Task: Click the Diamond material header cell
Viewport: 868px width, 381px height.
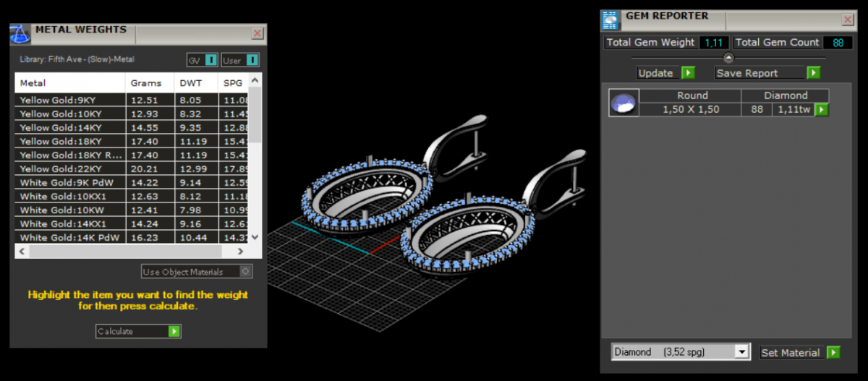Action: pos(786,95)
